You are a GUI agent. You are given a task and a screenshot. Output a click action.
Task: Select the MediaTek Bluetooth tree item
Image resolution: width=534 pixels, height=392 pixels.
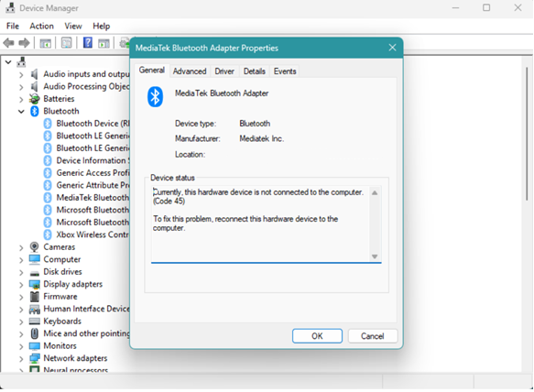coord(93,198)
